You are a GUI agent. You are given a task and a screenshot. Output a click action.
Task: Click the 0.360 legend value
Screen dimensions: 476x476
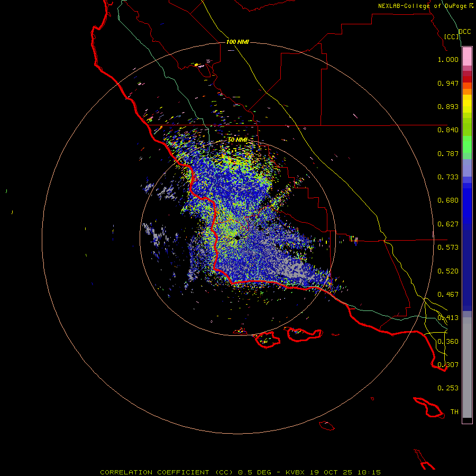[448, 342]
